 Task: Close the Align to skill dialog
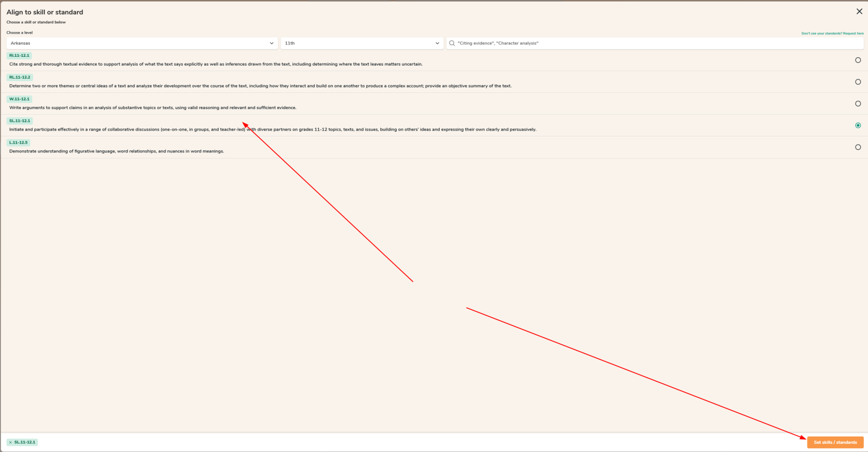coord(859,11)
